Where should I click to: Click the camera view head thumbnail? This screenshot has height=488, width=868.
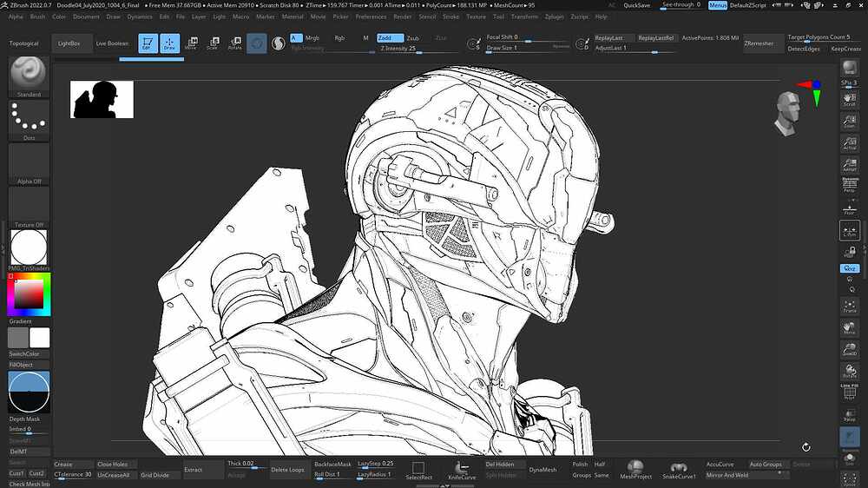tap(788, 114)
